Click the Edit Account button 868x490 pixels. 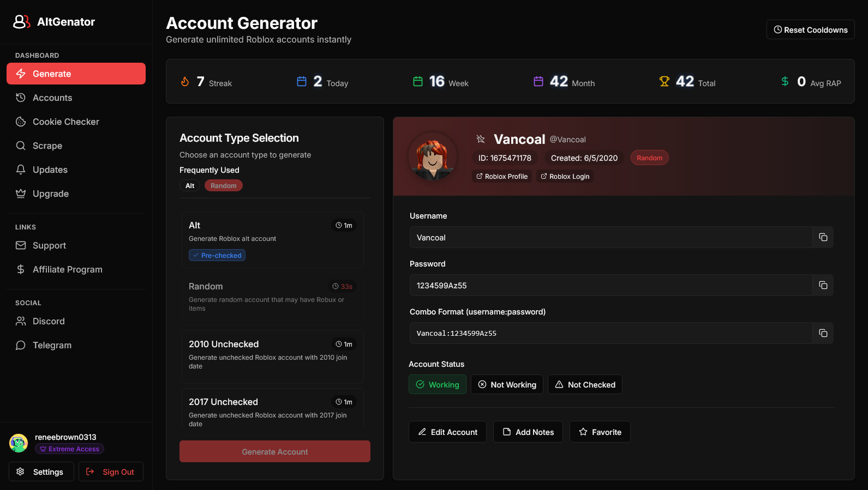click(x=447, y=432)
